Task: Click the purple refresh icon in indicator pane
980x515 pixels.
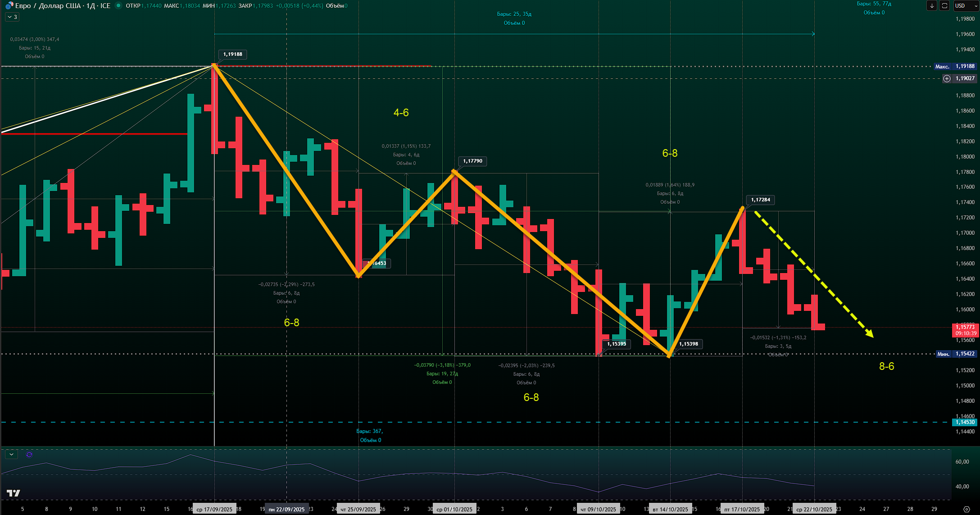Action: [29, 455]
